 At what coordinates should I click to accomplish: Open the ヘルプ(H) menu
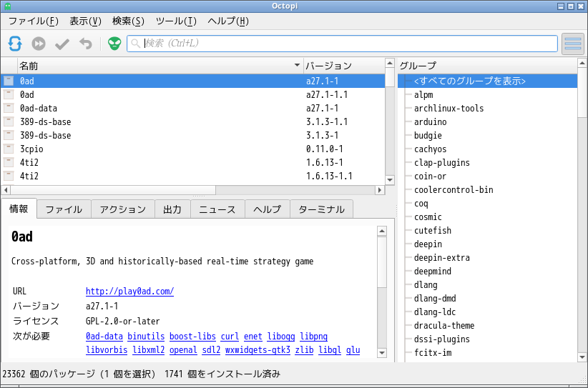(228, 21)
